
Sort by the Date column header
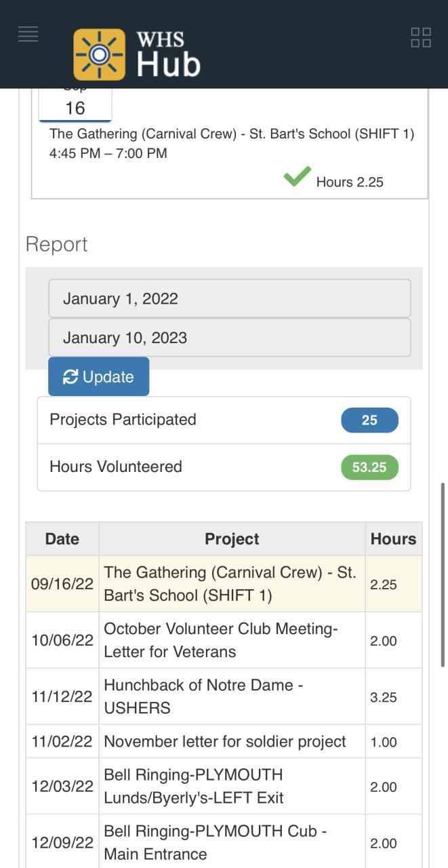point(62,539)
